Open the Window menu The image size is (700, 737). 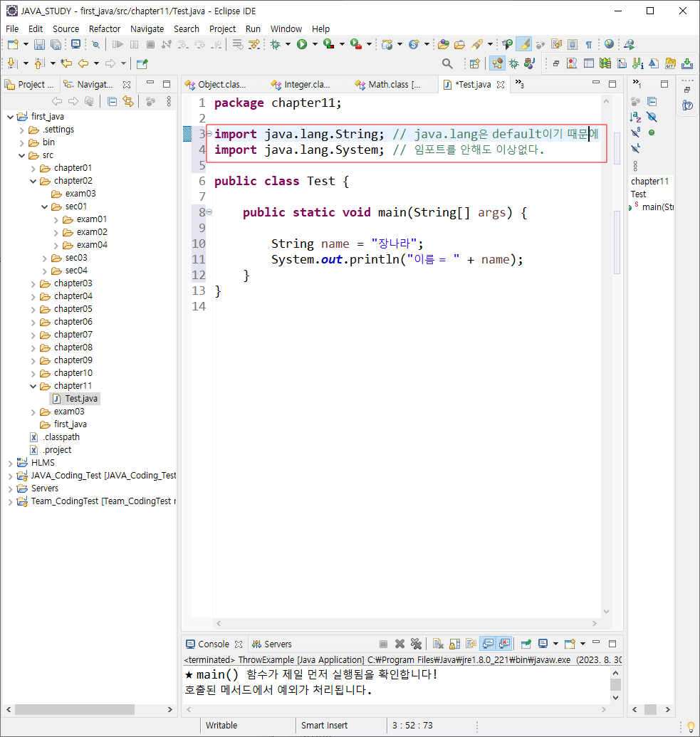(x=286, y=29)
